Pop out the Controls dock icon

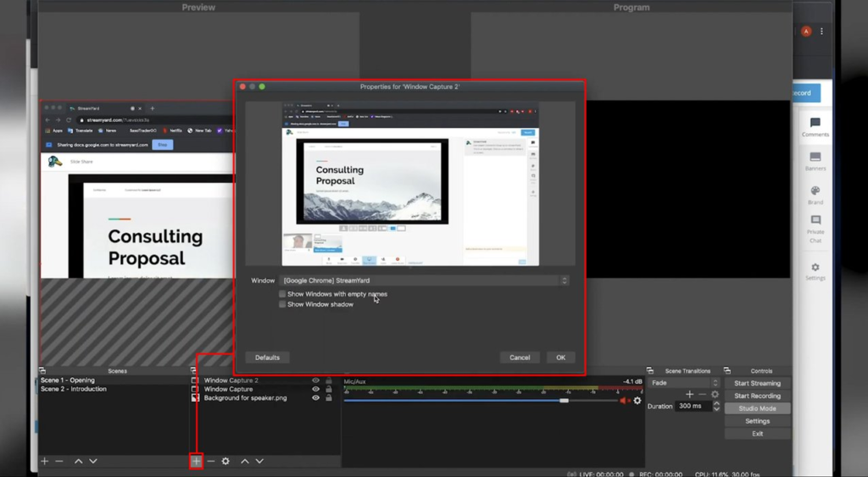pos(726,371)
